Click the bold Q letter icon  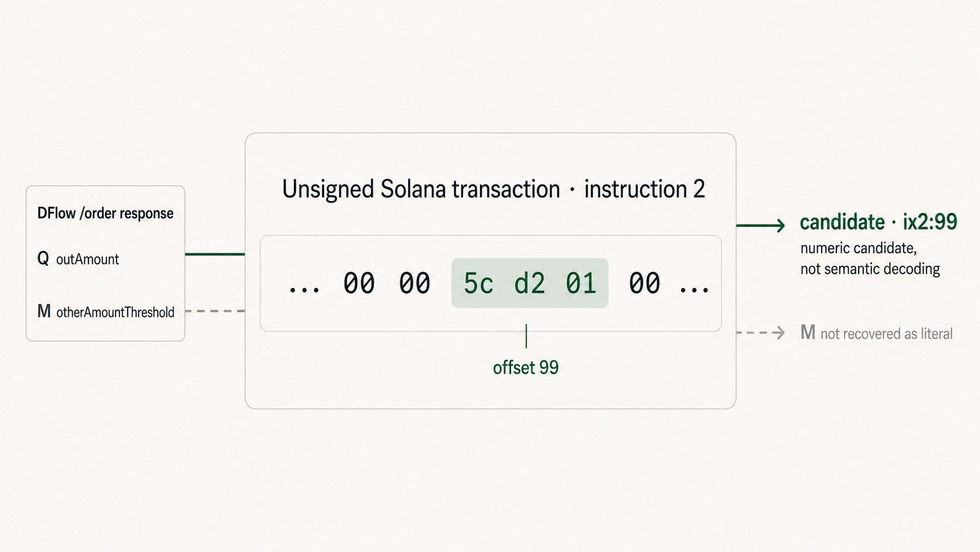coord(43,258)
